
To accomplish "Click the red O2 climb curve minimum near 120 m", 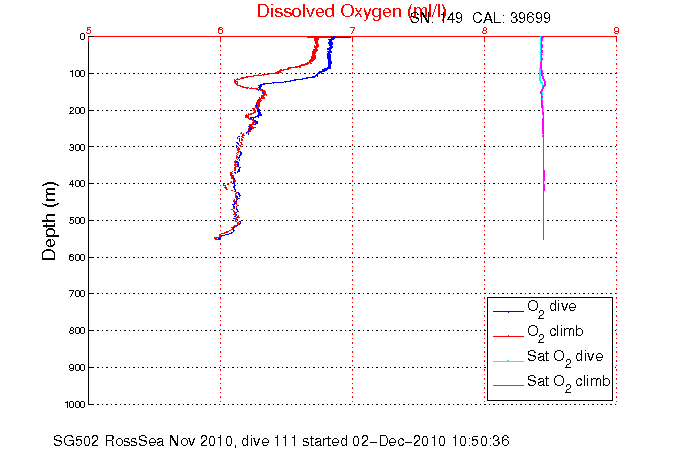I will [x=236, y=81].
